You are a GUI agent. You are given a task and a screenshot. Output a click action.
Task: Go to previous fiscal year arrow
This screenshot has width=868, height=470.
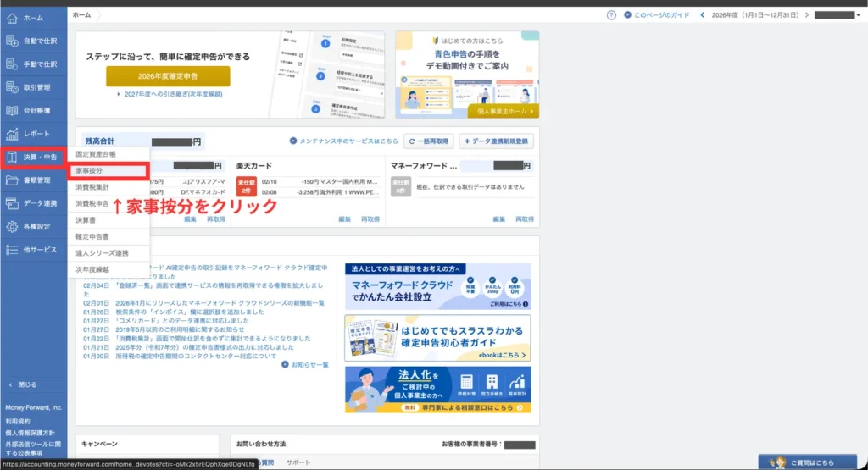click(x=703, y=15)
